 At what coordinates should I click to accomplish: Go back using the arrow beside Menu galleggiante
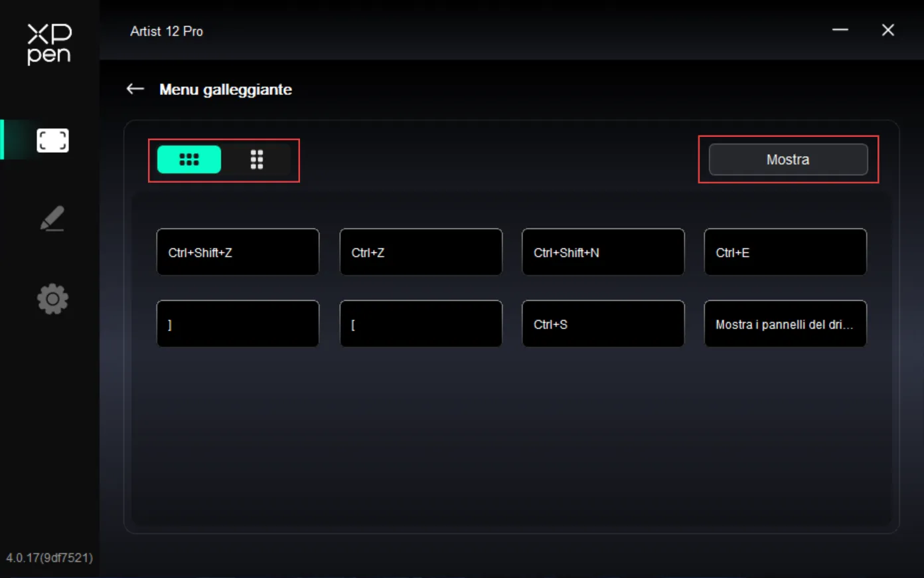pyautogui.click(x=135, y=89)
